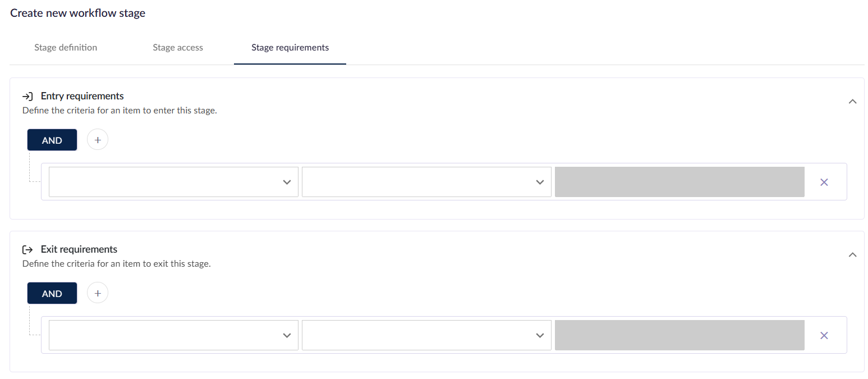Toggle the AND operator for Entry requirements
The height and width of the screenshot is (379, 868).
[x=52, y=139]
